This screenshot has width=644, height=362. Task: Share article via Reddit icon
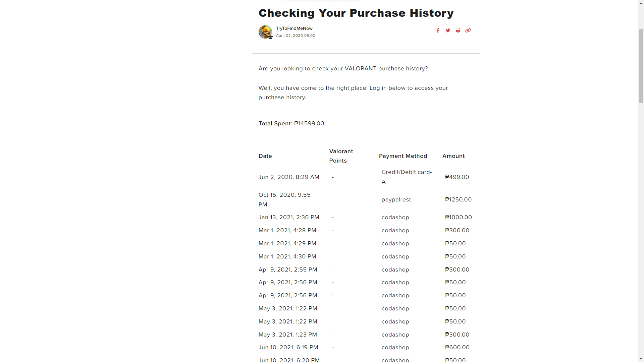[458, 31]
